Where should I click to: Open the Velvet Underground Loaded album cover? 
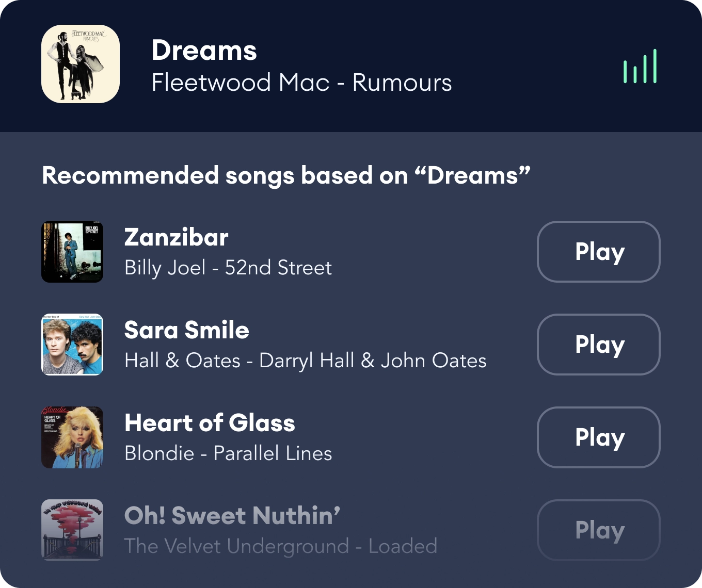point(72,530)
